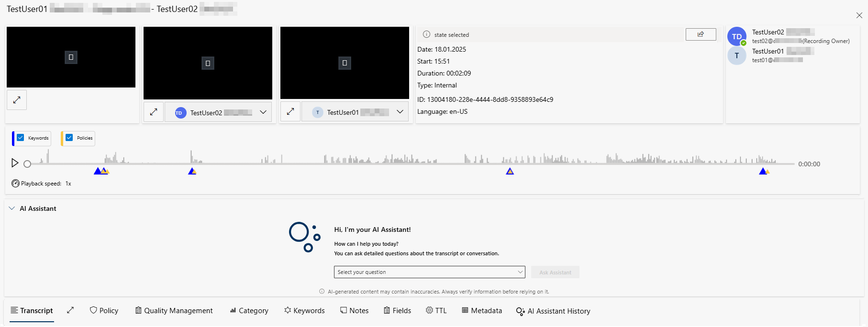The height and width of the screenshot is (327, 868).
Task: Open the Notes tab
Action: 354,311
